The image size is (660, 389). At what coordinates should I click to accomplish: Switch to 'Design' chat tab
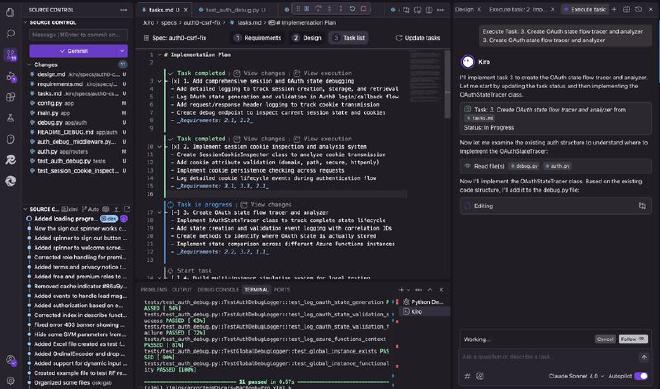point(464,9)
